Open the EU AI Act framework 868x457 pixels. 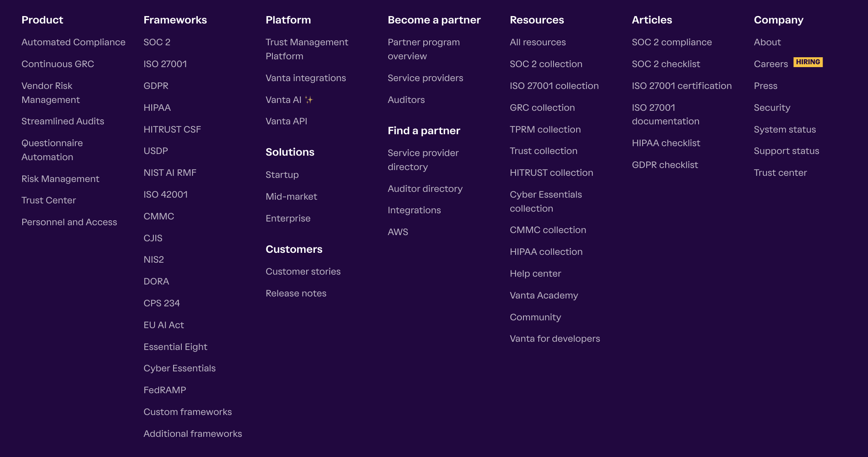click(x=163, y=325)
